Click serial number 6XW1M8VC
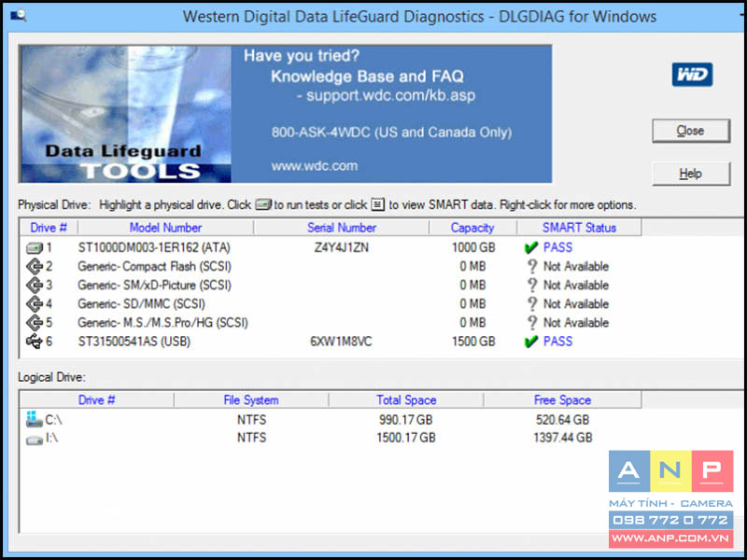 (341, 342)
